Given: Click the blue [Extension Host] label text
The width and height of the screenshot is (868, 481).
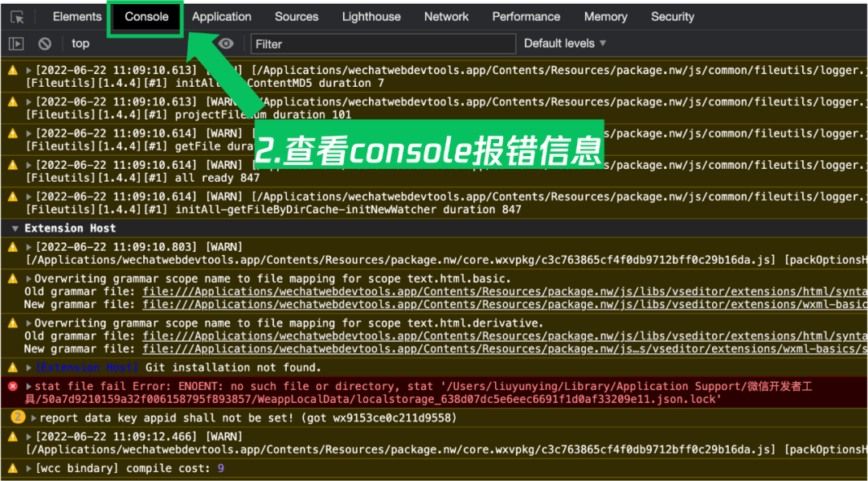Looking at the screenshot, I should (87, 368).
